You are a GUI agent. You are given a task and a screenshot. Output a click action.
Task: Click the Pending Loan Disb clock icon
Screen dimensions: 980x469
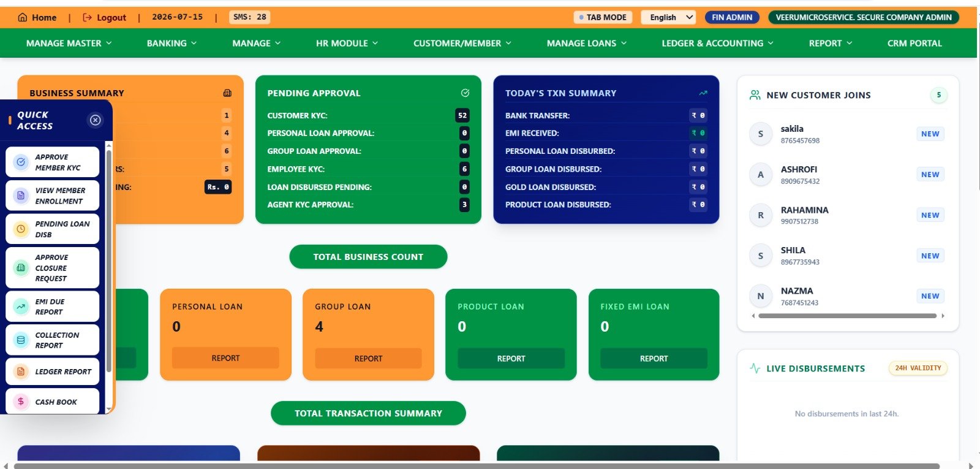tap(21, 229)
